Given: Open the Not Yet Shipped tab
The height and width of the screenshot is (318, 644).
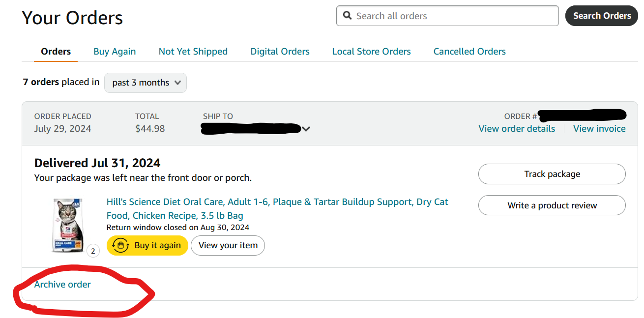Looking at the screenshot, I should point(193,52).
